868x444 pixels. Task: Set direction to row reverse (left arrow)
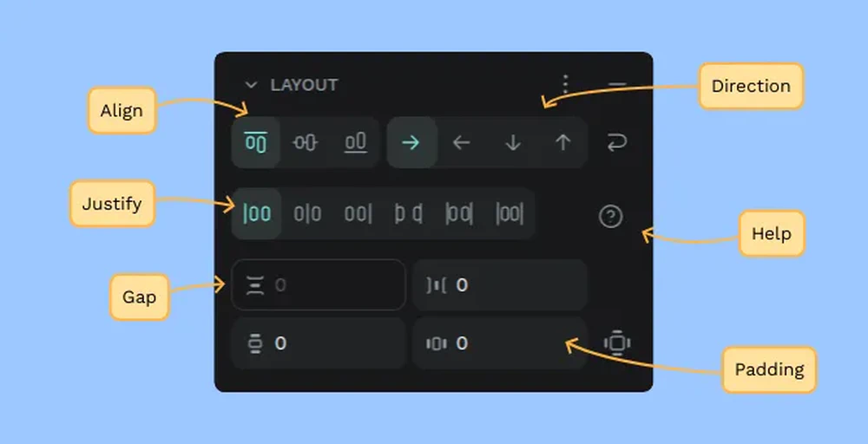pyautogui.click(x=461, y=143)
